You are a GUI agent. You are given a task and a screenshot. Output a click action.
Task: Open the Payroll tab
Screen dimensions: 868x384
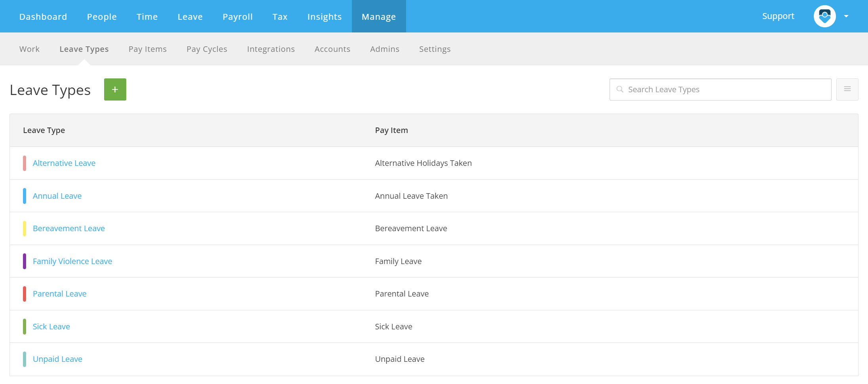tap(237, 17)
